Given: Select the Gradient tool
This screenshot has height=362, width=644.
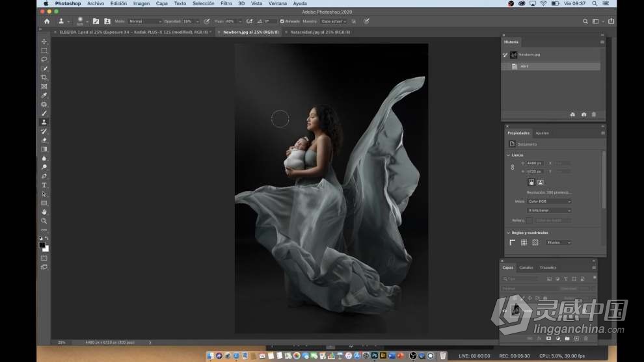Looking at the screenshot, I should pos(44,149).
